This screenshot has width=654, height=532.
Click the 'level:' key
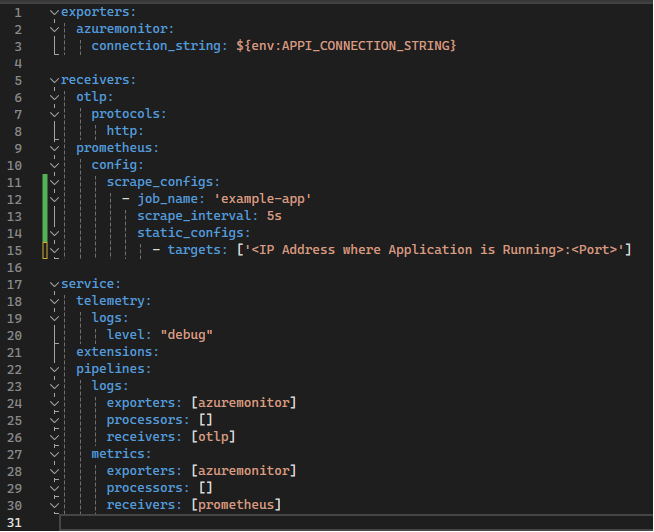click(x=129, y=335)
